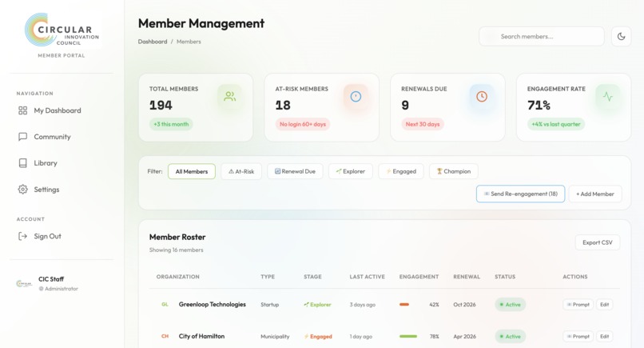Image resolution: width=644 pixels, height=348 pixels.
Task: Click the Add Member button
Action: [595, 194]
